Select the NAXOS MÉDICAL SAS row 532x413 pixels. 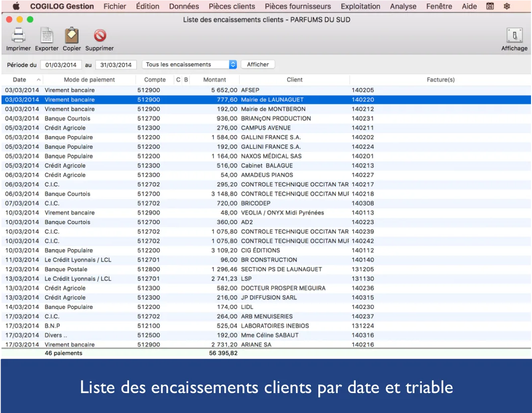pos(266,156)
